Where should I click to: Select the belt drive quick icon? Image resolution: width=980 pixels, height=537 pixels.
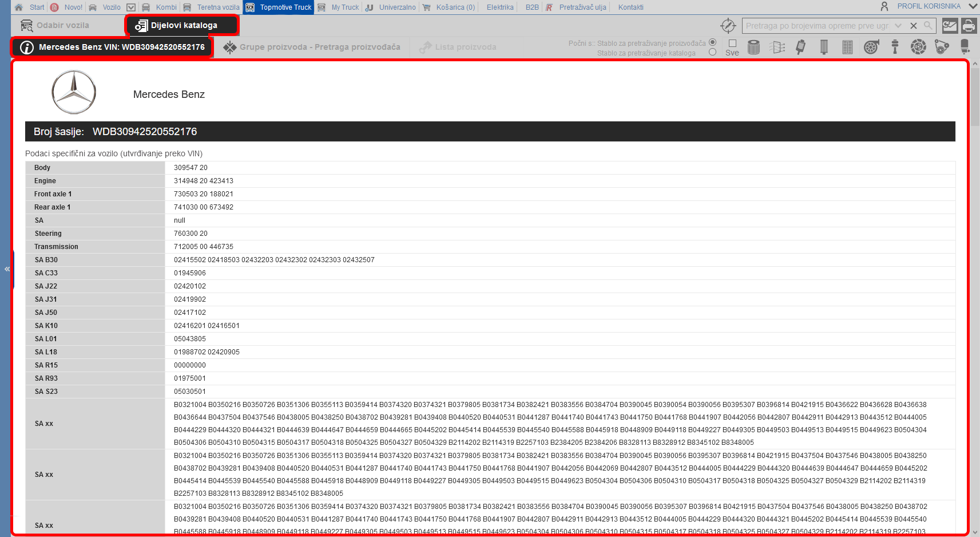pyautogui.click(x=942, y=47)
